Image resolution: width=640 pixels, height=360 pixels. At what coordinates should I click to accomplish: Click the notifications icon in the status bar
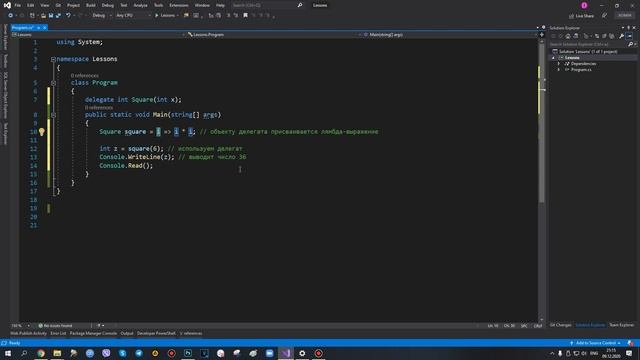(x=631, y=343)
